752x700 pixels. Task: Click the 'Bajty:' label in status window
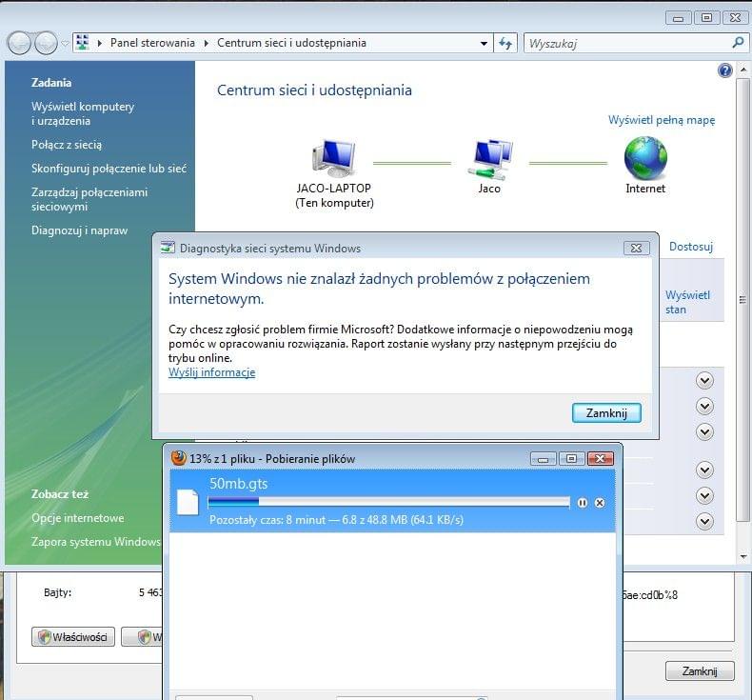pyautogui.click(x=57, y=592)
